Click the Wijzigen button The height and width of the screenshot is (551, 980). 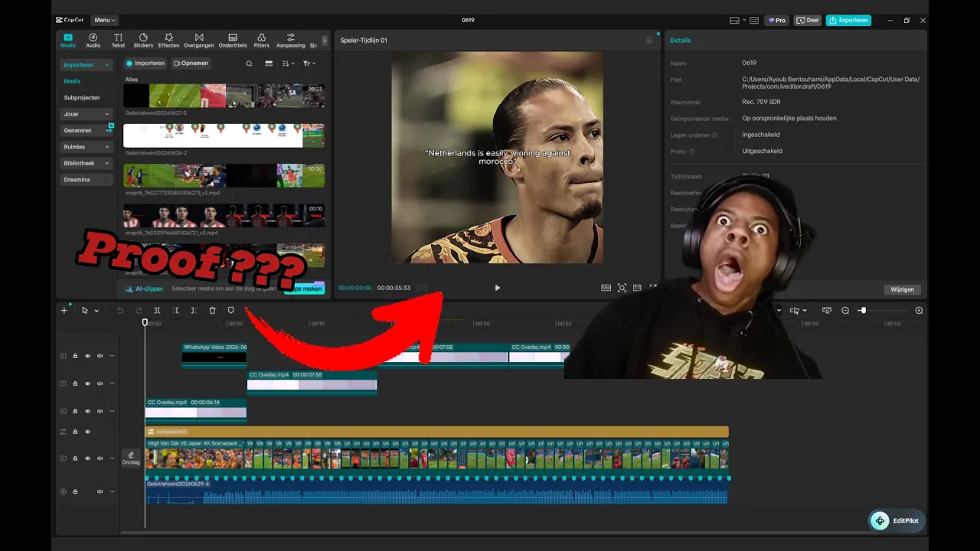tap(902, 289)
